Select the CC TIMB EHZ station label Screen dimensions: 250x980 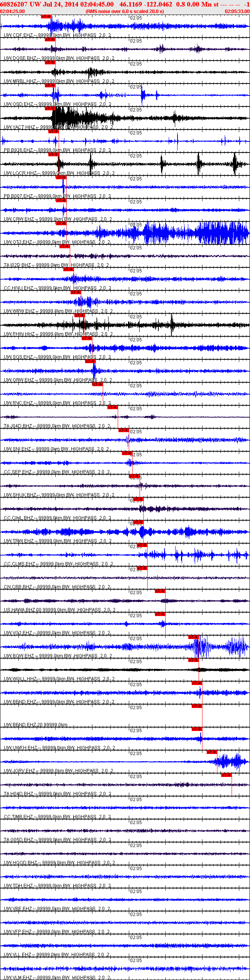[x=58, y=817]
